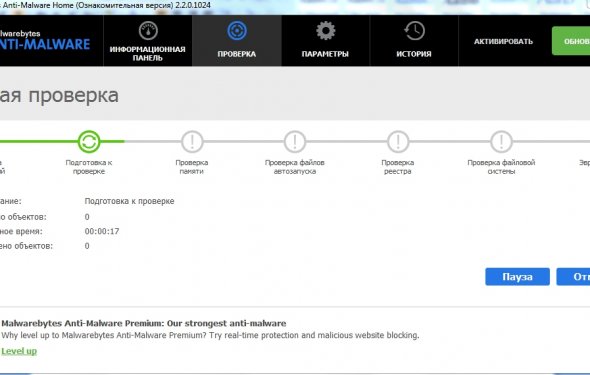Viewport: 590px width, 375px height.
Task: Click the Подготовка к проверке status text
Action: (129, 201)
